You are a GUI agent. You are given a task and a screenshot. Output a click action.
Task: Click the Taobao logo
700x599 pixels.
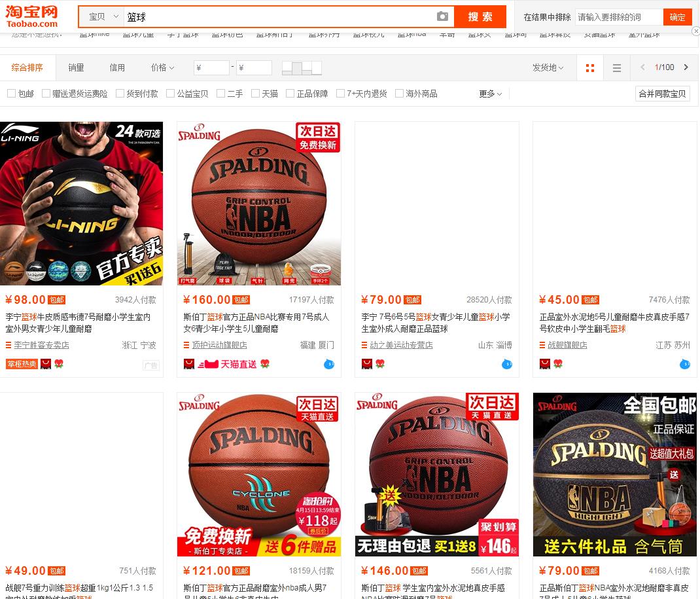point(31,17)
